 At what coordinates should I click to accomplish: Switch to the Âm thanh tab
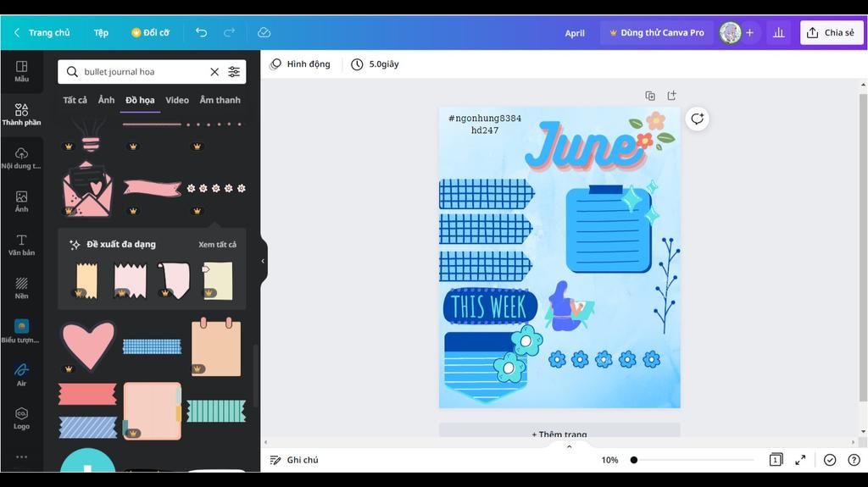pyautogui.click(x=220, y=100)
